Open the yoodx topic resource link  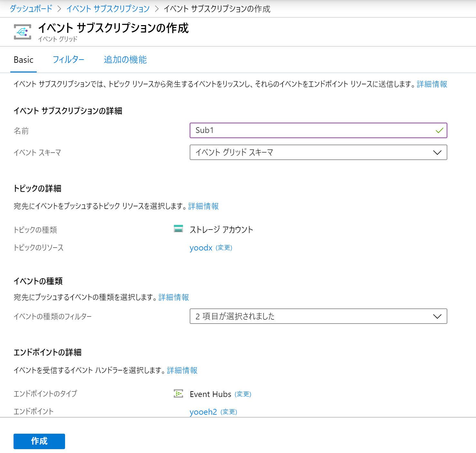[201, 248]
